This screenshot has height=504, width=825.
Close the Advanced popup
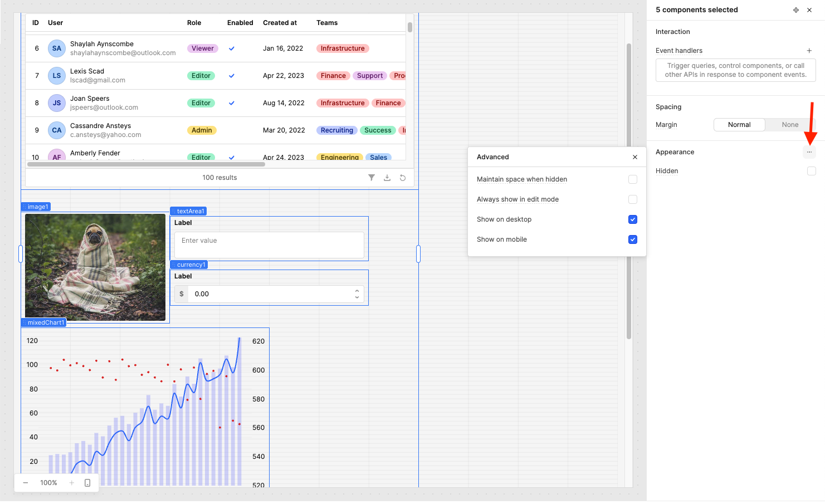click(635, 157)
